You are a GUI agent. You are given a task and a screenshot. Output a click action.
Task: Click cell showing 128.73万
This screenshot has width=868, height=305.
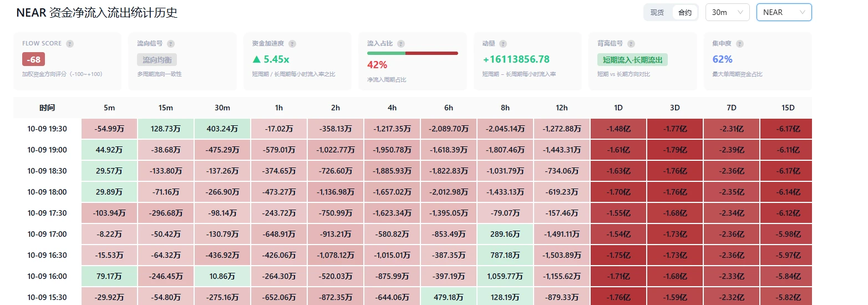(x=166, y=129)
